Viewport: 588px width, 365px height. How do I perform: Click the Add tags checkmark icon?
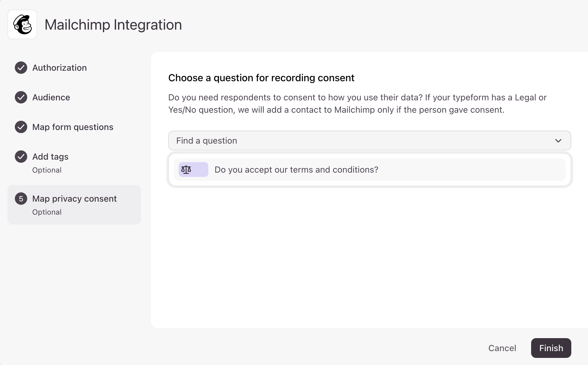[21, 157]
